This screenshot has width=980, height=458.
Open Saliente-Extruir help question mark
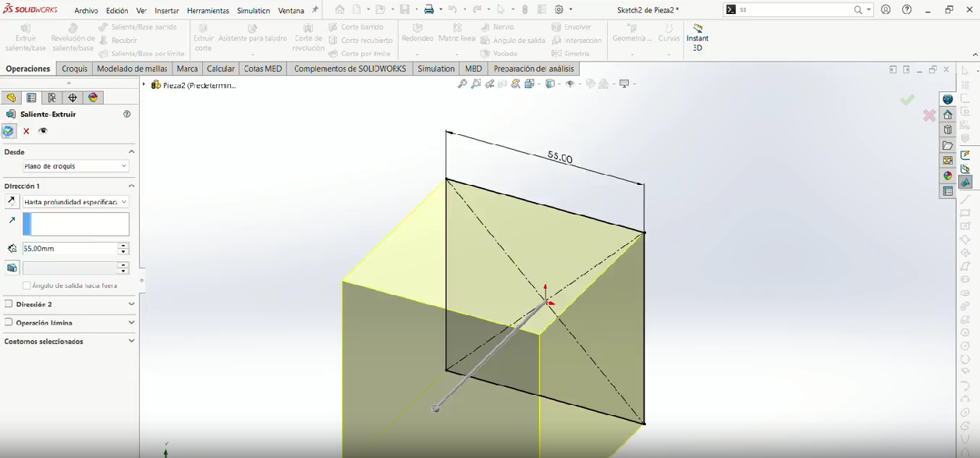(x=127, y=114)
